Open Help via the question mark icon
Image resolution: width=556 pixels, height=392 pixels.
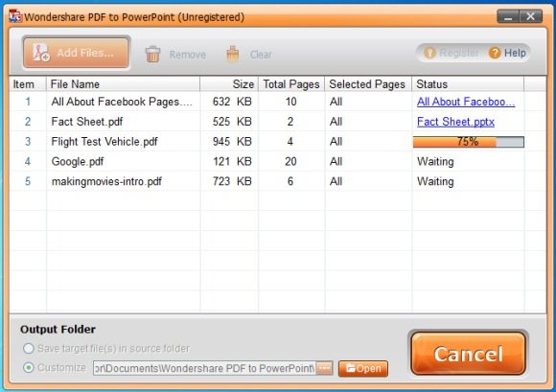(x=495, y=53)
